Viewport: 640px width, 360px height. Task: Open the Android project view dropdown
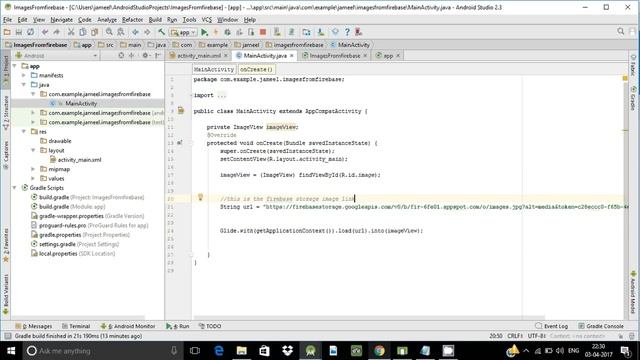click(56, 56)
